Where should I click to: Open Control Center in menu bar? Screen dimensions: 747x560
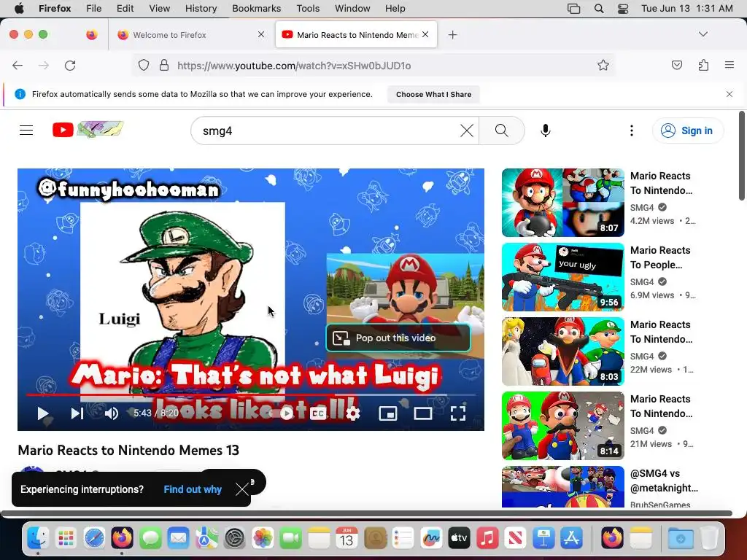click(623, 9)
